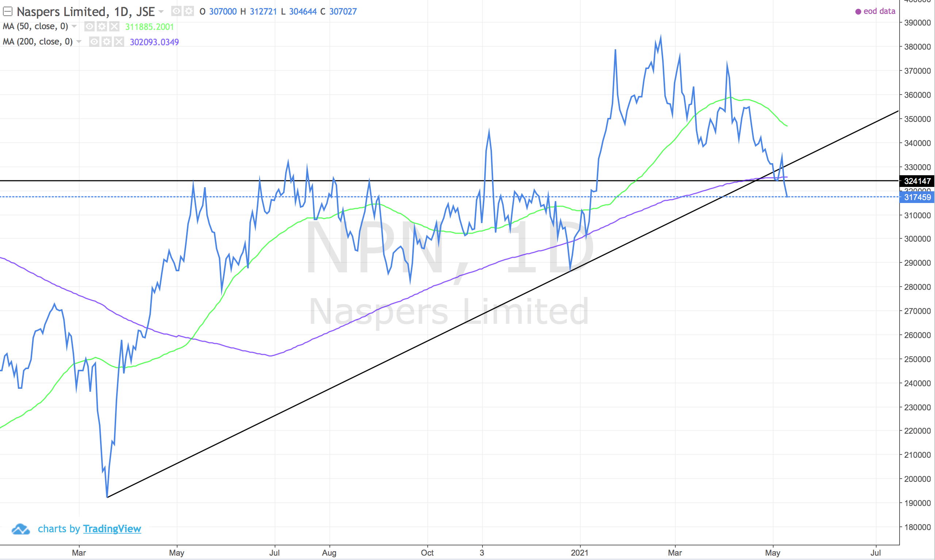Open MA 200 indicator settings gear

tap(107, 42)
